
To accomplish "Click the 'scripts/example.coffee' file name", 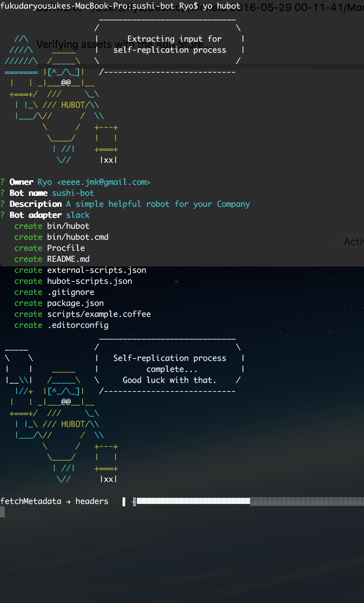I will (x=99, y=314).
